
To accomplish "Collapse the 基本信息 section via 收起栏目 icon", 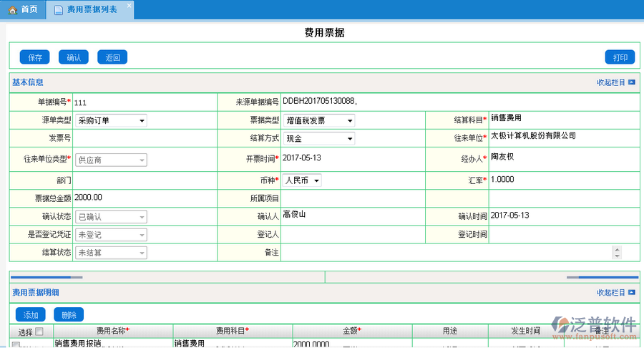I will [x=631, y=82].
